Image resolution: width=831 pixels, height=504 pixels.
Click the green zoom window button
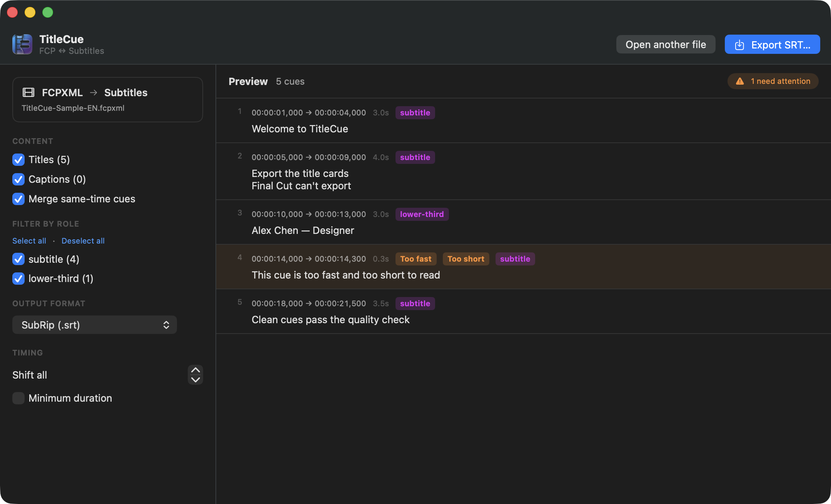pyautogui.click(x=48, y=12)
